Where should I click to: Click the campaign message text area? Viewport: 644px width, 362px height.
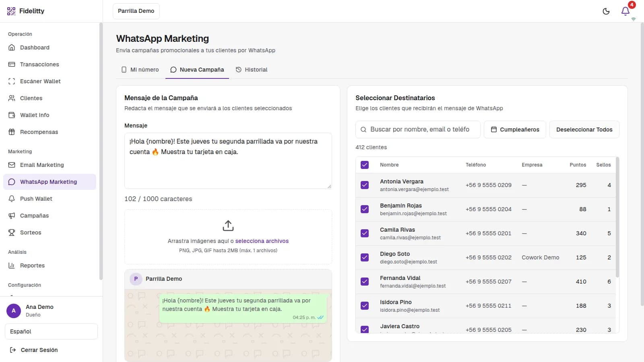[228, 161]
